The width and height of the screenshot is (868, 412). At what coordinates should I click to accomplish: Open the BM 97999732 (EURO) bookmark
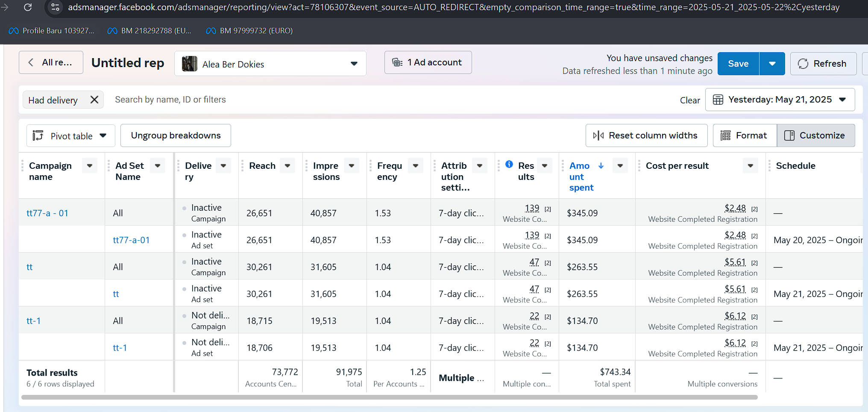[249, 31]
